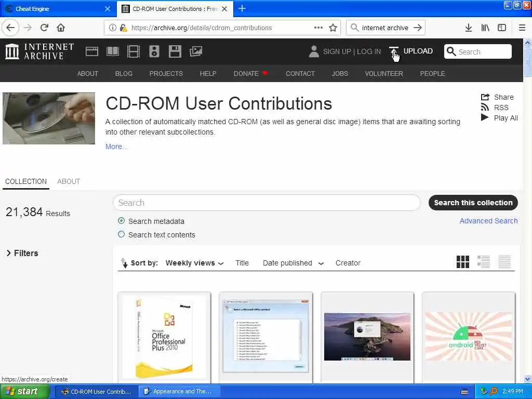This screenshot has width=532, height=399.
Task: Open the Firefox hamburger menu
Action: pos(522,28)
